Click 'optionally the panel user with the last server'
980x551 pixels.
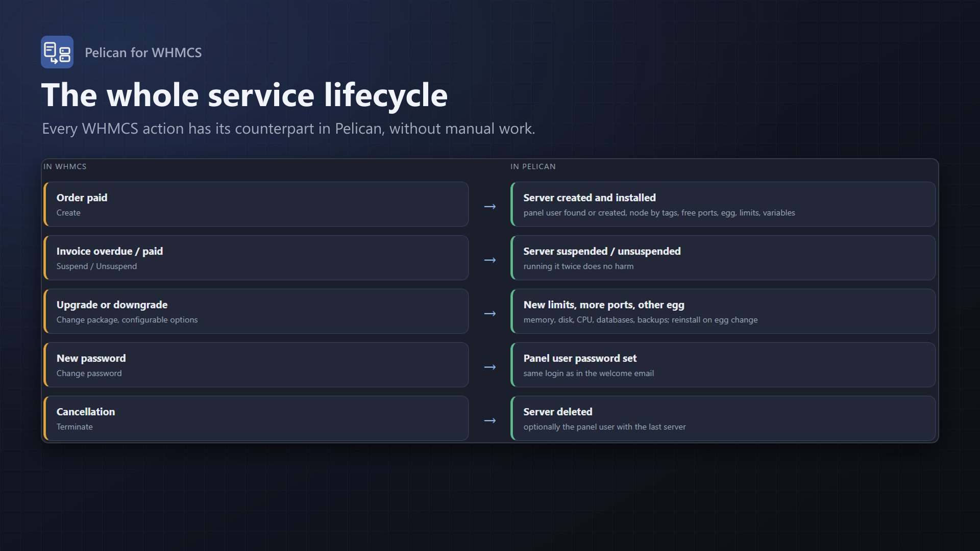(604, 427)
